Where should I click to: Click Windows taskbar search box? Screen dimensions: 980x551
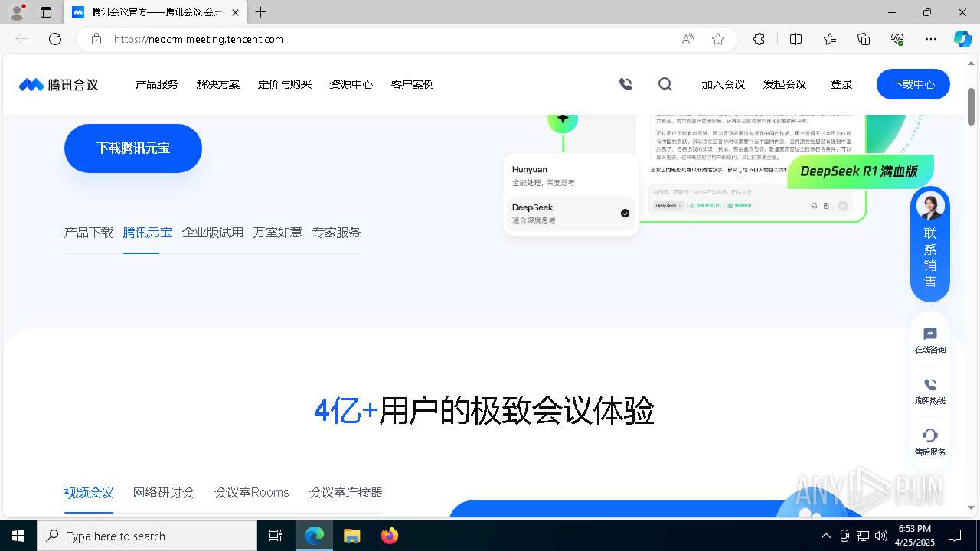coord(147,536)
